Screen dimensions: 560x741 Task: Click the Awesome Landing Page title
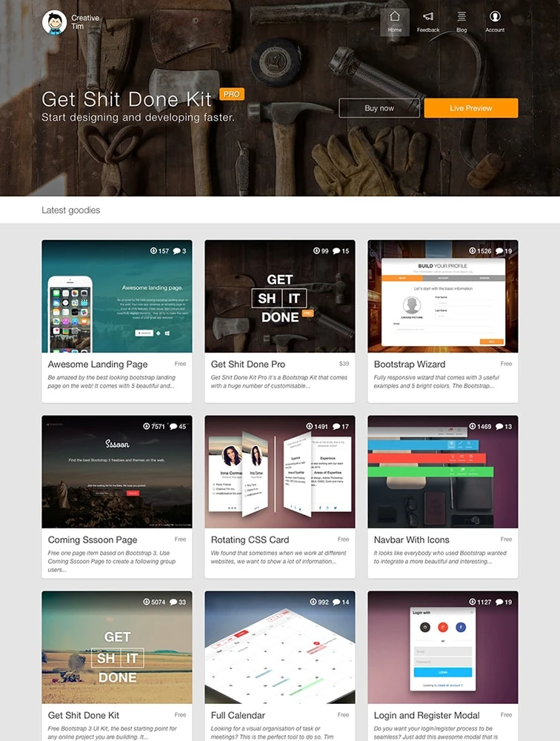97,365
